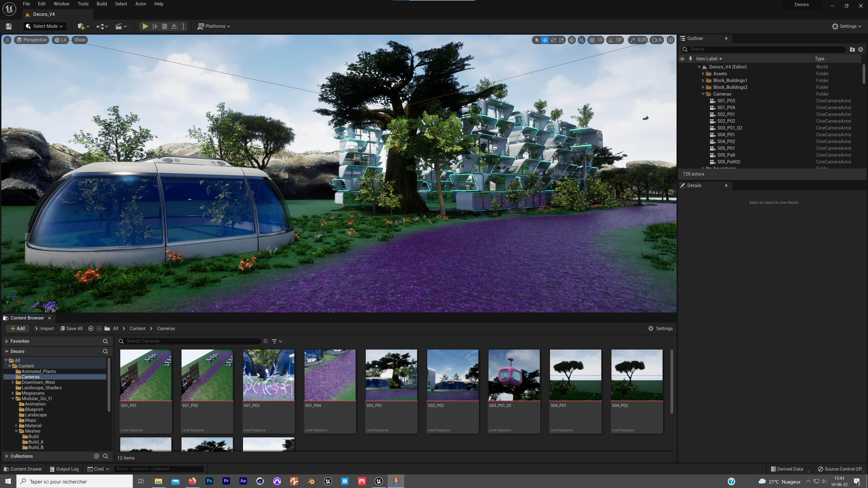
Task: Expand the Downtown_West folder in content tree
Action: coord(13,382)
